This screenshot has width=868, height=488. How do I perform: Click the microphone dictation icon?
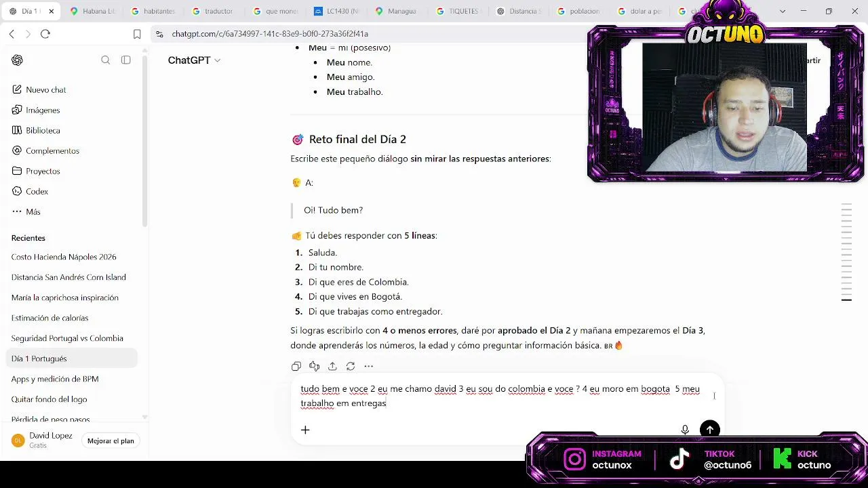685,430
